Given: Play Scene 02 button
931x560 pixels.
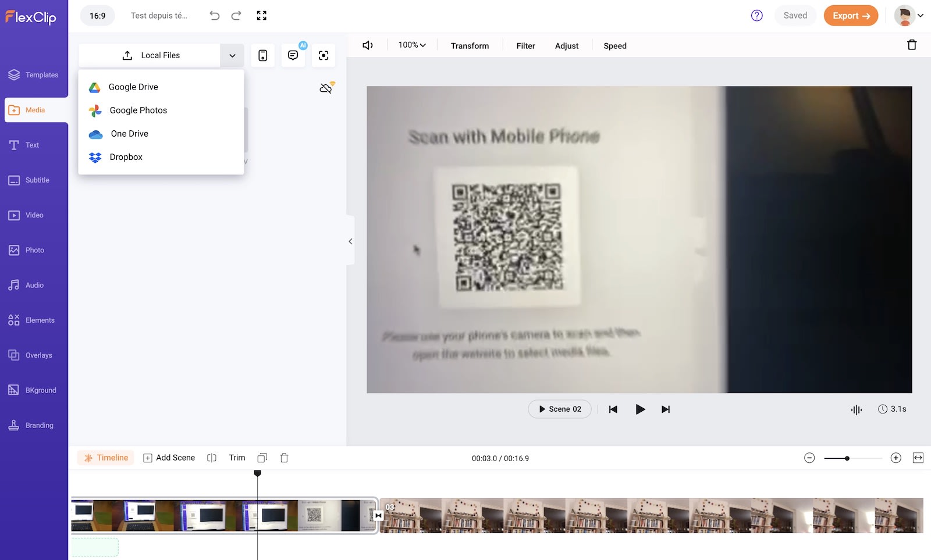Looking at the screenshot, I should pyautogui.click(x=560, y=409).
